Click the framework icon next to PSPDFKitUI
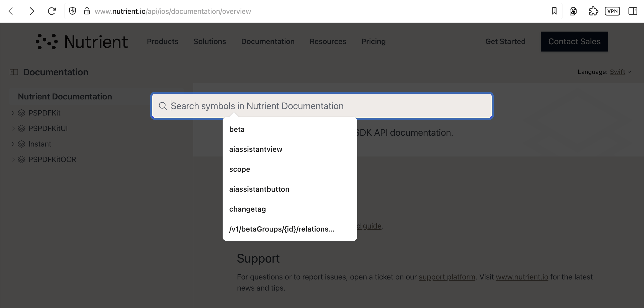The image size is (644, 308). (21, 128)
